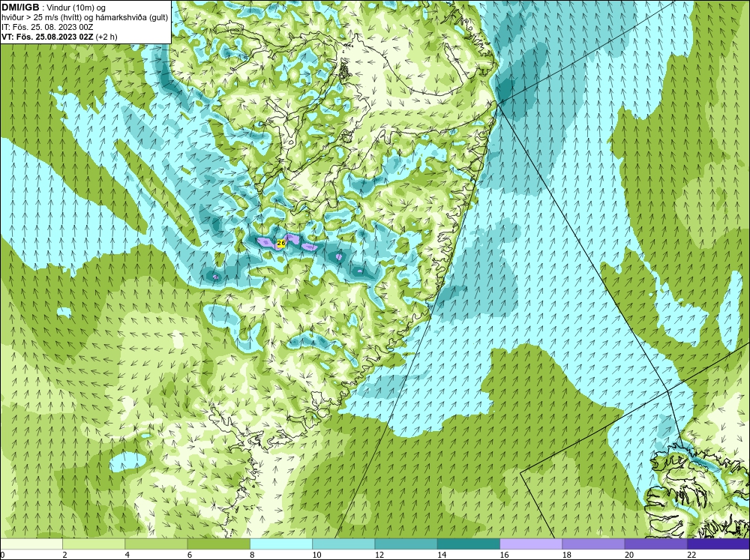Click the '12' value on the color scale
The height and width of the screenshot is (560, 750).
click(379, 556)
